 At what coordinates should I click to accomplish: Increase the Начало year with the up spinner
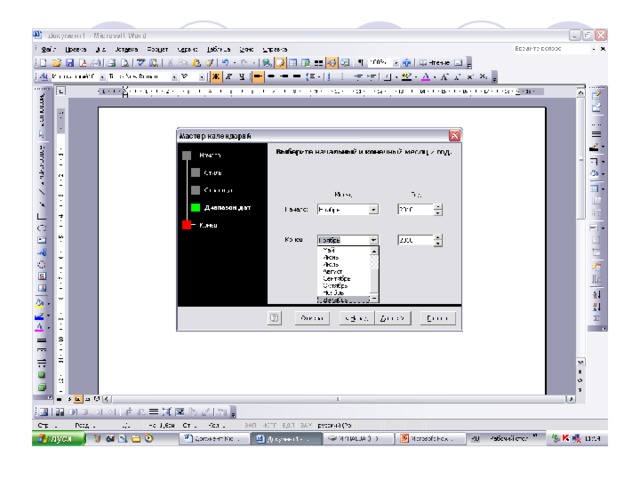438,206
